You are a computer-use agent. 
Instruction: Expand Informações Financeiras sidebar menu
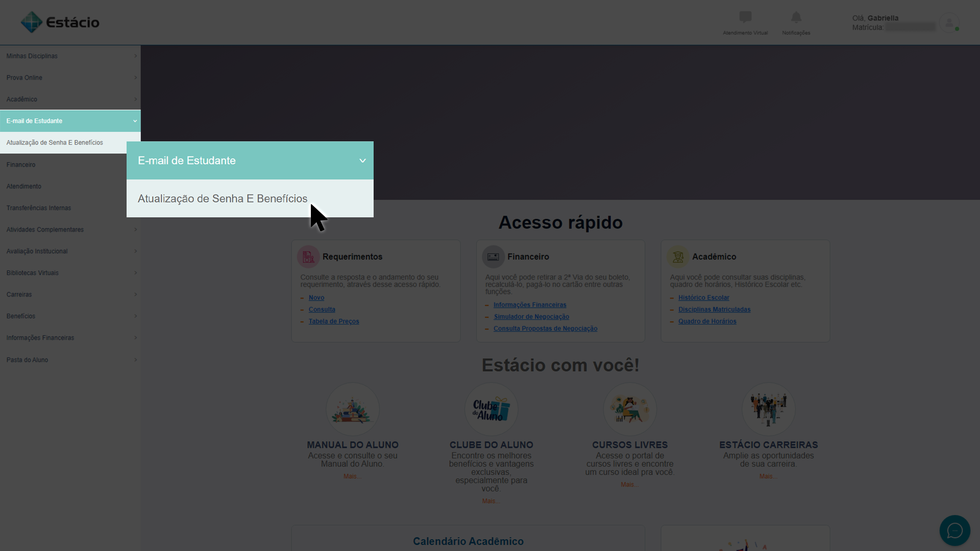click(70, 338)
